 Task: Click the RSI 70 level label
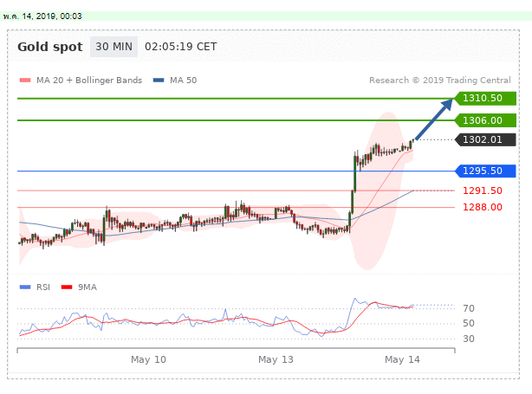click(469, 308)
